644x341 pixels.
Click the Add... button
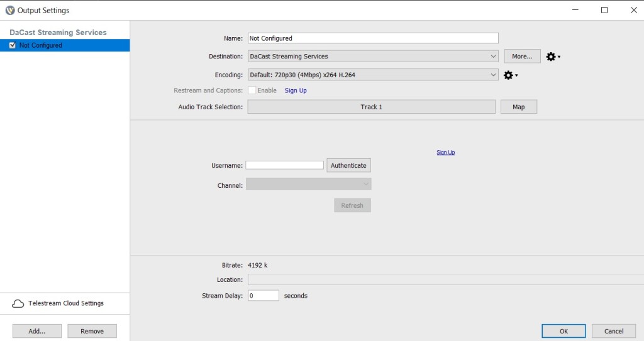37,331
